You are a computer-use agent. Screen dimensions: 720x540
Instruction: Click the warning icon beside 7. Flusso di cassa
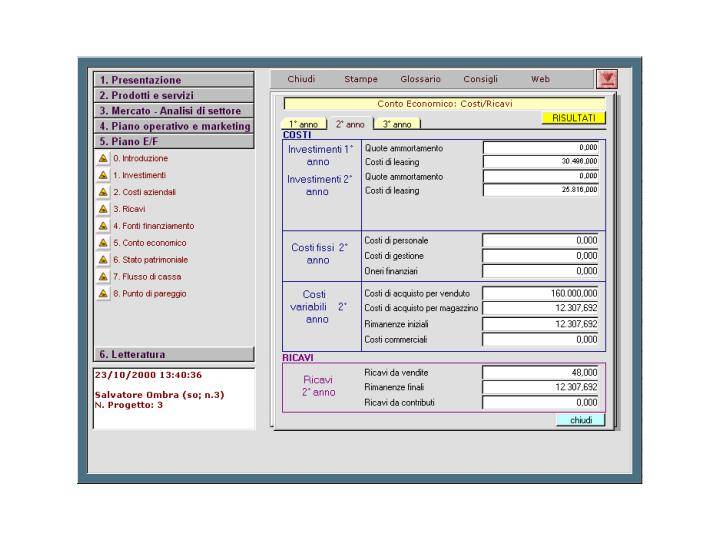pyautogui.click(x=103, y=276)
